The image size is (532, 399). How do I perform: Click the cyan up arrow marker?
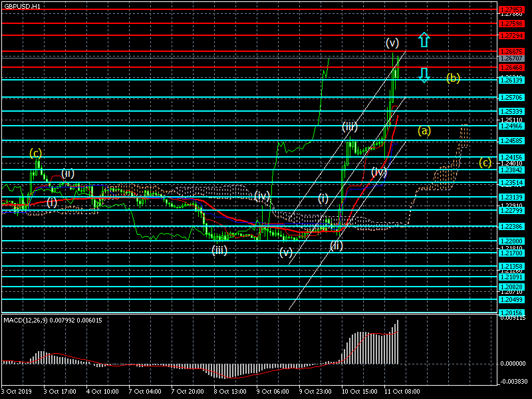tap(424, 40)
